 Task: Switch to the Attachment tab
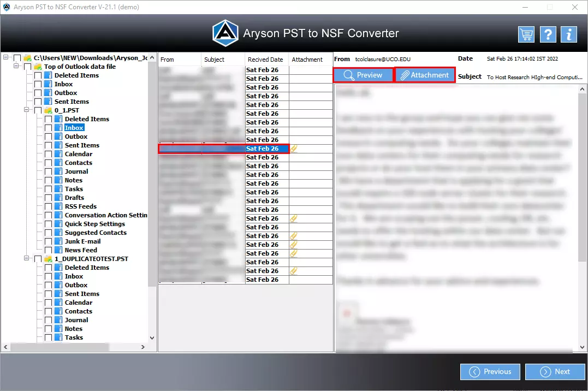coord(425,75)
